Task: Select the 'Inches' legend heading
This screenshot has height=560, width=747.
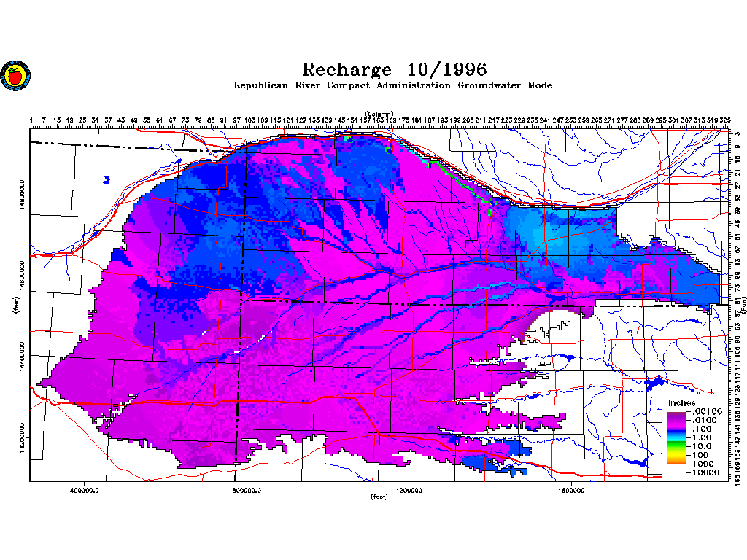Action: [x=682, y=402]
